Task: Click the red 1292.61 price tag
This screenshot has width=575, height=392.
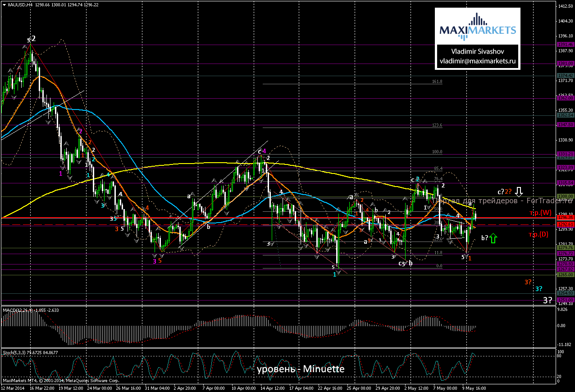Action: coord(566,224)
